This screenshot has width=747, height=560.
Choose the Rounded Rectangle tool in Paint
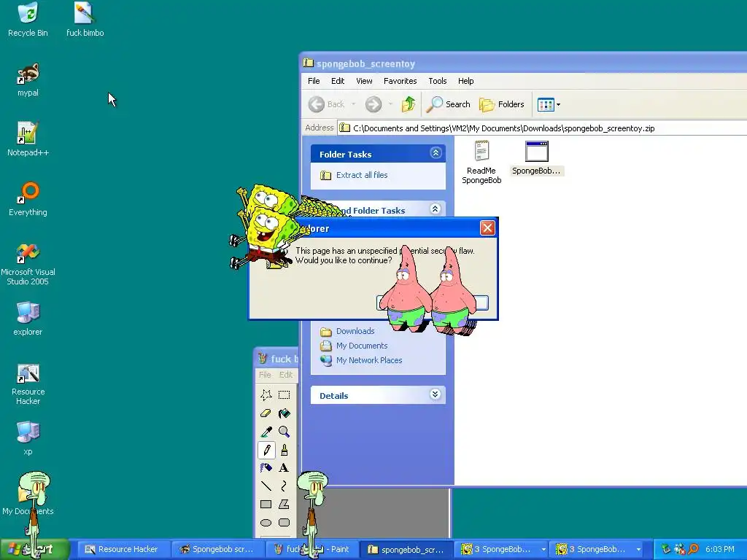pyautogui.click(x=284, y=522)
